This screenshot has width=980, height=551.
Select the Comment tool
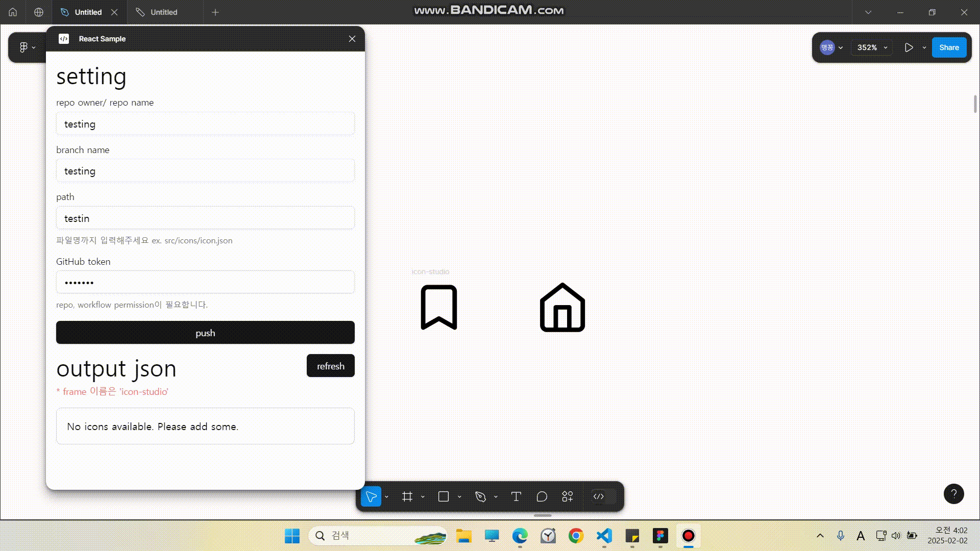(542, 496)
